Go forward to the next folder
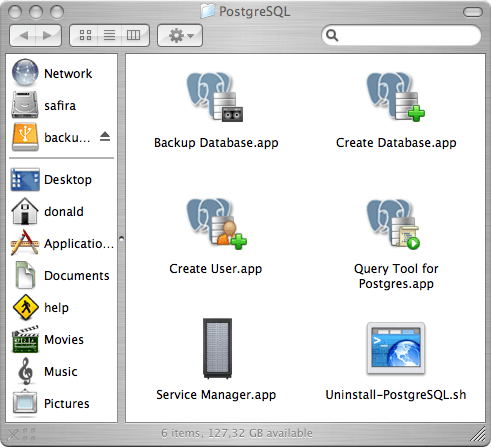Viewport: 491px width, 447px height. point(48,35)
